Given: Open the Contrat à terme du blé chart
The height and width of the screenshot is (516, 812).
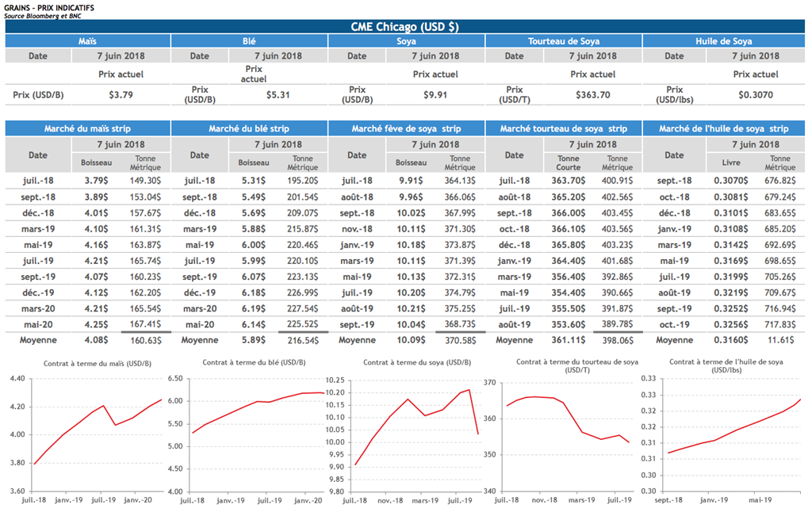Looking at the screenshot, I should [x=254, y=432].
